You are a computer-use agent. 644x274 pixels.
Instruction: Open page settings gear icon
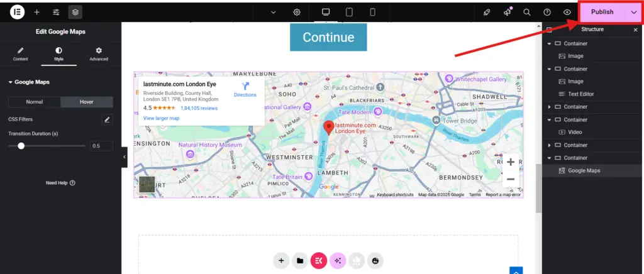click(297, 13)
